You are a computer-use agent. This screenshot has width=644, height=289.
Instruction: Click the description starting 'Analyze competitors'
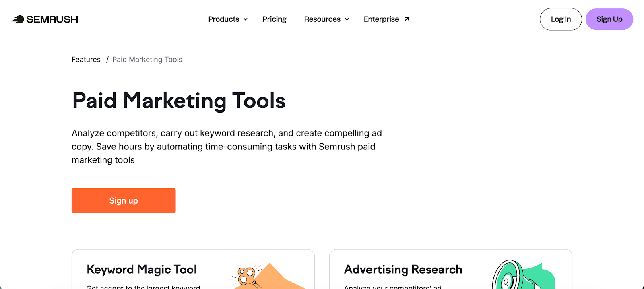coord(227,147)
